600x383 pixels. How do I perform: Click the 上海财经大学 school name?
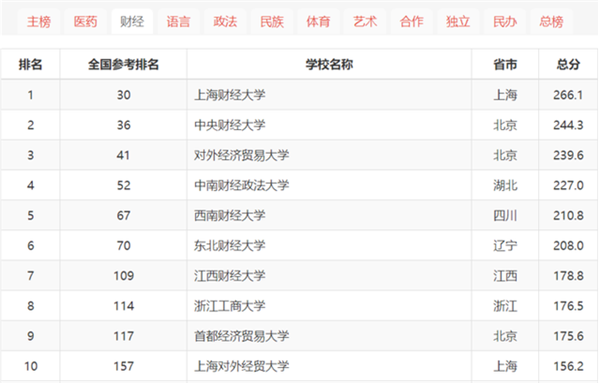[230, 95]
